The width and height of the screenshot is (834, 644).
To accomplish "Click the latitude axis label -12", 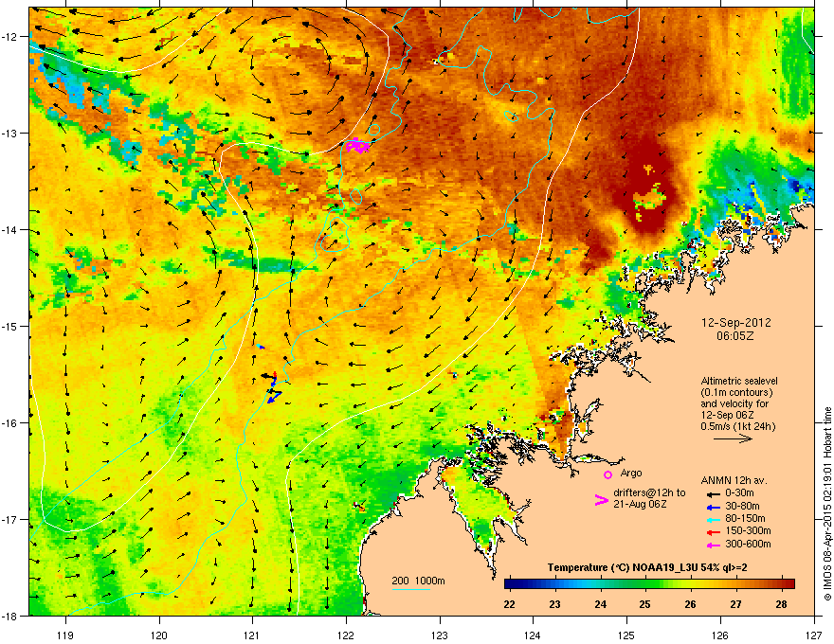I will point(10,37).
